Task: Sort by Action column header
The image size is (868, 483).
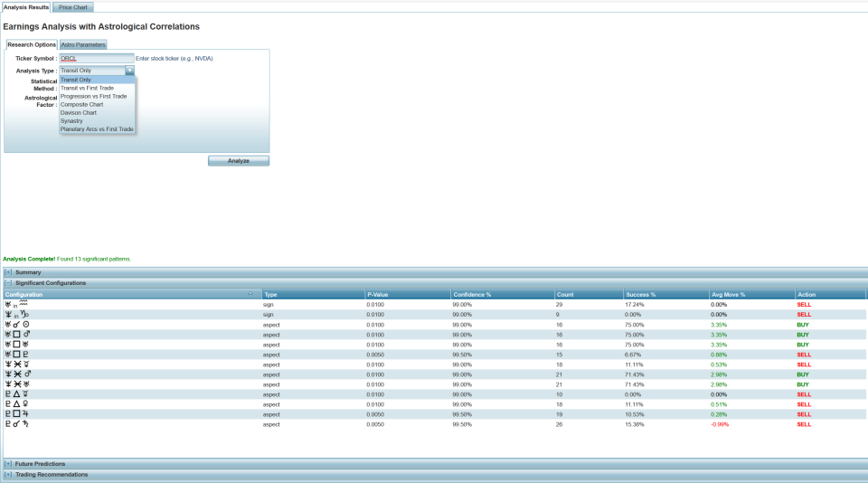Action: coord(830,295)
